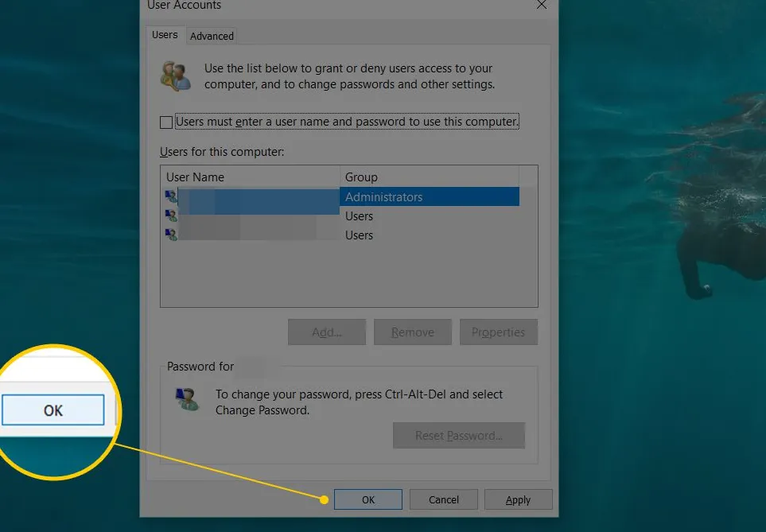766x532 pixels.
Task: Confirm changes with the OK button
Action: coord(367,499)
